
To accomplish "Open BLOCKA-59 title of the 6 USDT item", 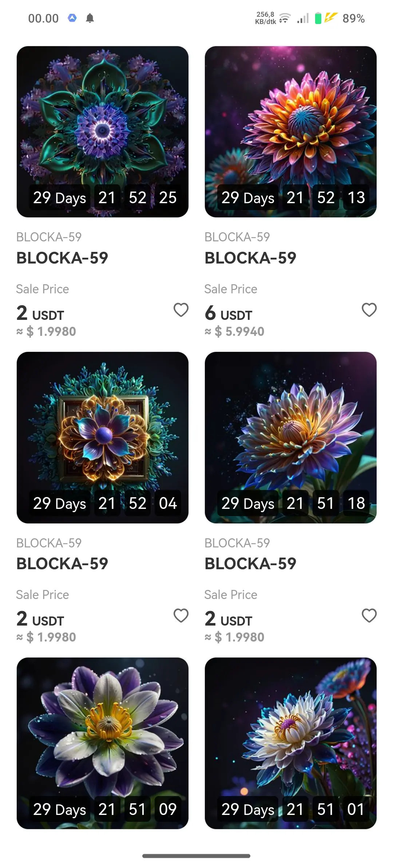I will tap(250, 258).
